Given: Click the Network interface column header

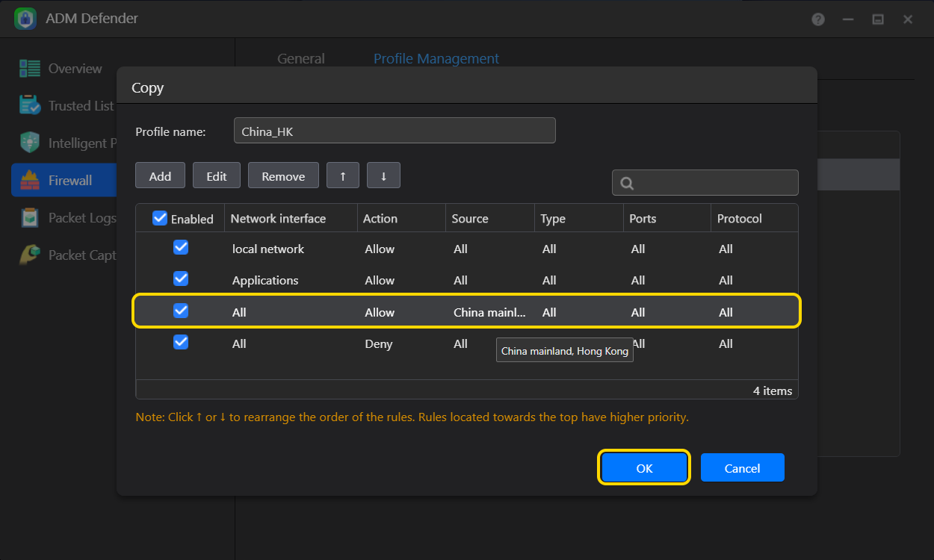Looking at the screenshot, I should click(x=291, y=218).
